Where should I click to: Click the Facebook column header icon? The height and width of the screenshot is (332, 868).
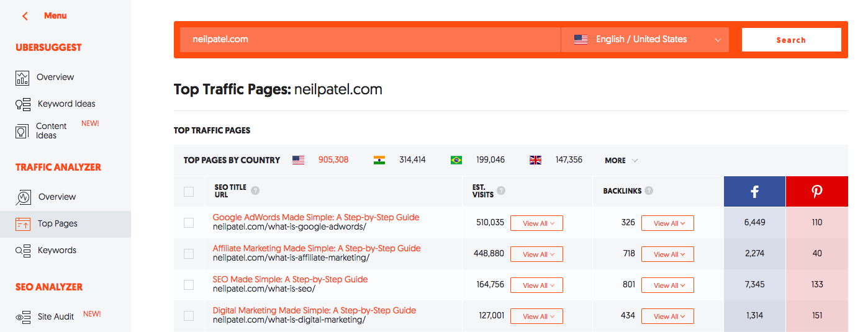tap(754, 192)
